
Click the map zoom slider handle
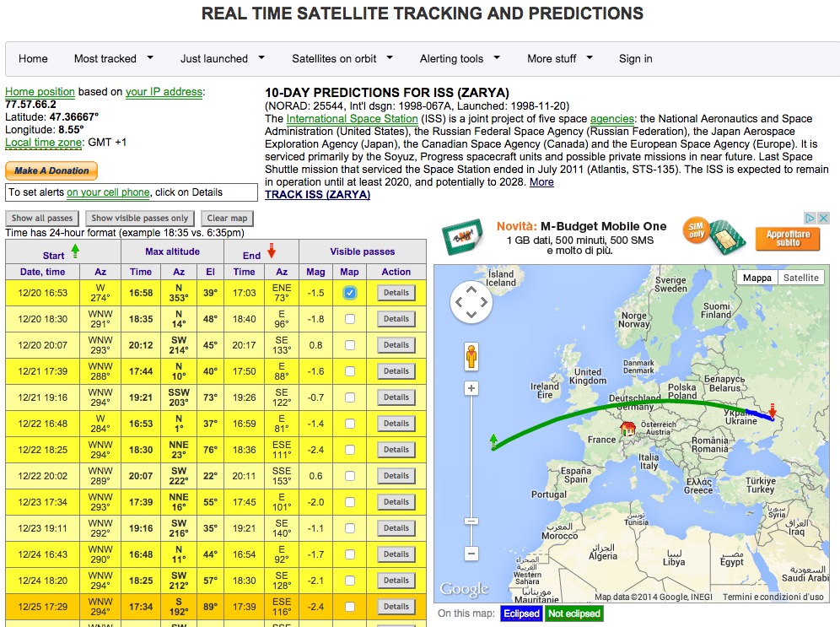click(x=471, y=521)
